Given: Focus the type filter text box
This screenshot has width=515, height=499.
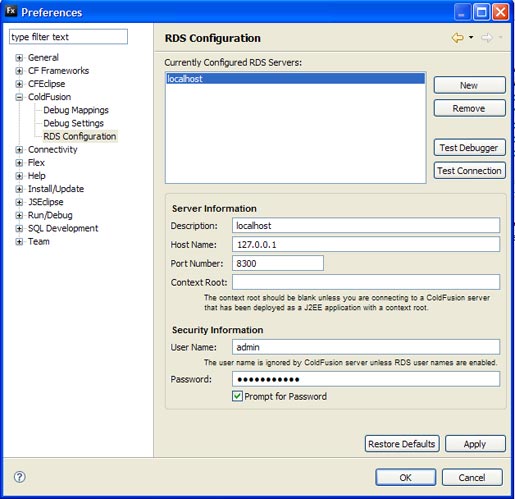Looking at the screenshot, I should pyautogui.click(x=68, y=37).
